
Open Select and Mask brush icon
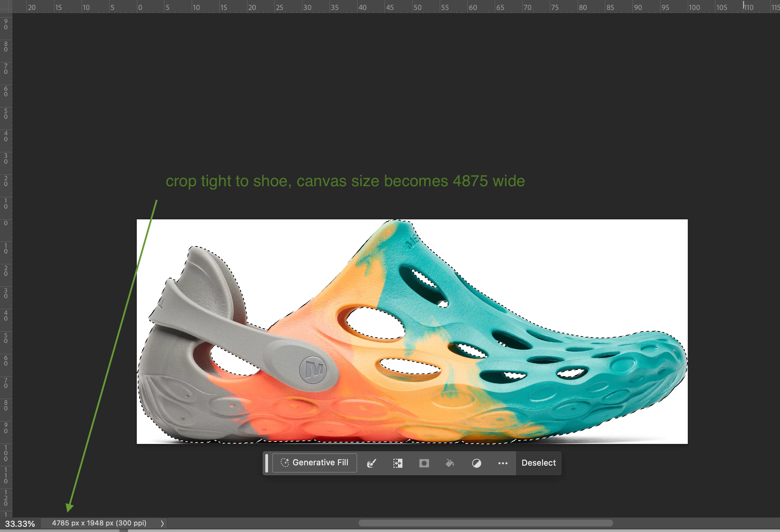pos(371,463)
